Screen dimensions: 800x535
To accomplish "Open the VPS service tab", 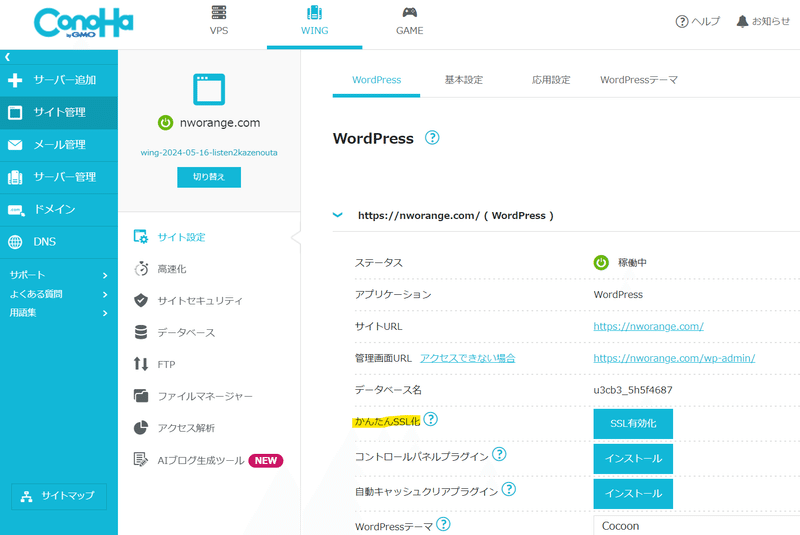I will 219,21.
